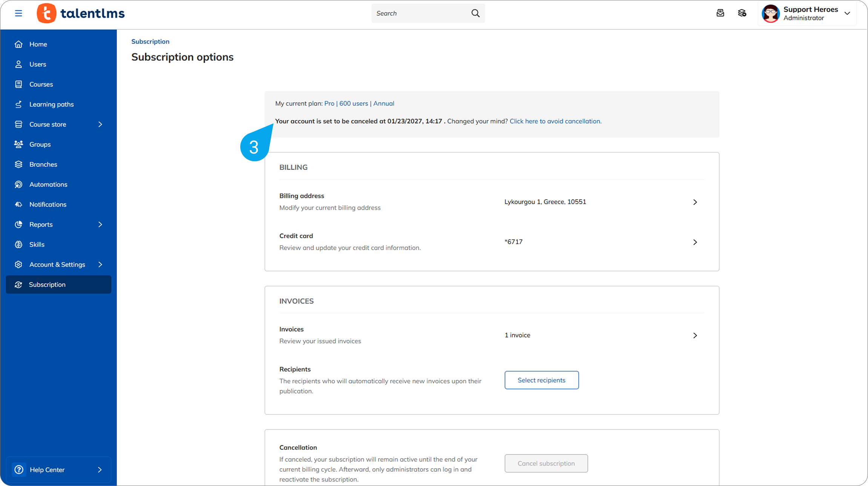Open Credit card details row arrow
Image resolution: width=868 pixels, height=486 pixels.
(x=695, y=242)
